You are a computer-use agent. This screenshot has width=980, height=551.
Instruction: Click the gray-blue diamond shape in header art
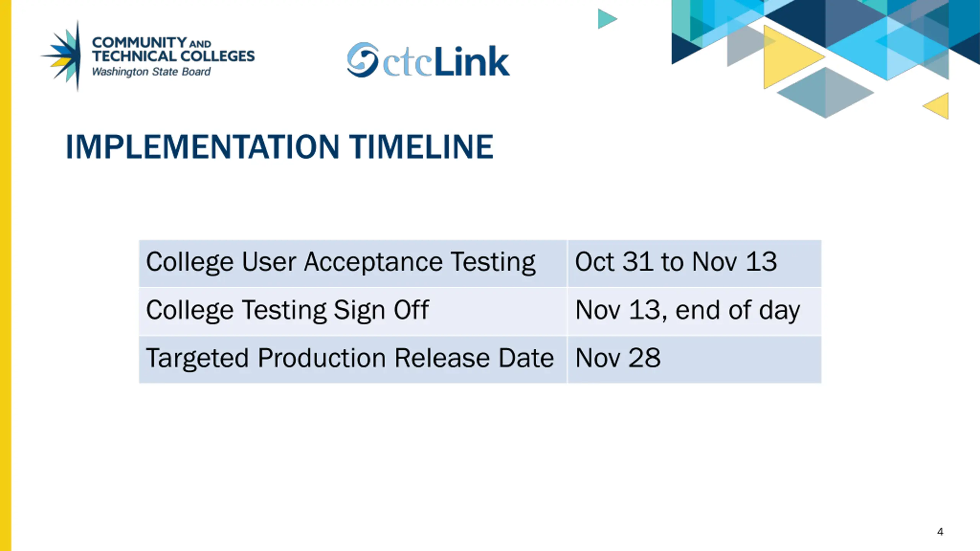tap(825, 93)
